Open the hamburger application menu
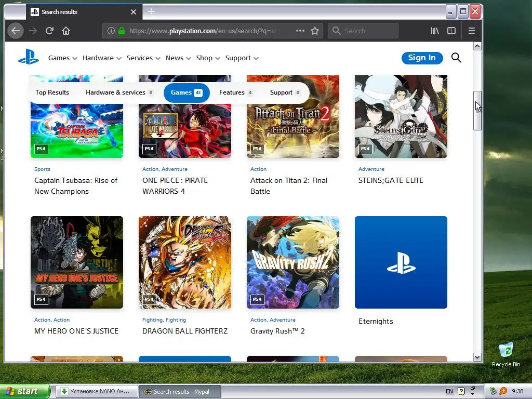This screenshot has height=399, width=532. 472,31
